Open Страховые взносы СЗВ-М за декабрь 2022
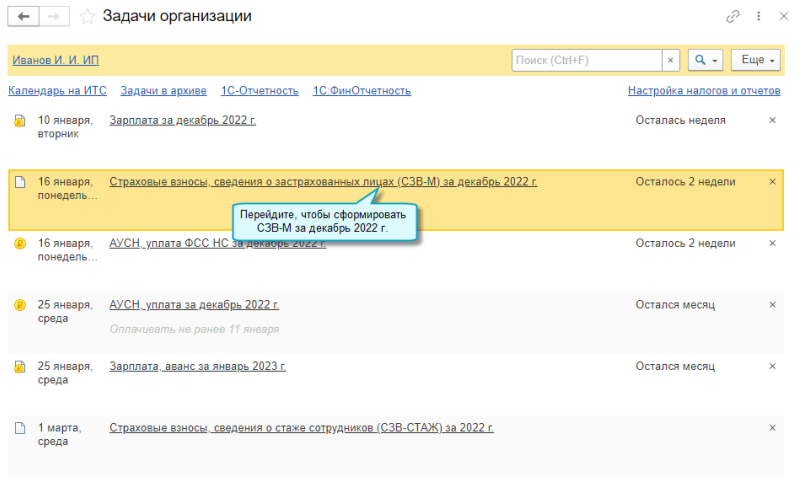The height and width of the screenshot is (482, 800). [323, 182]
